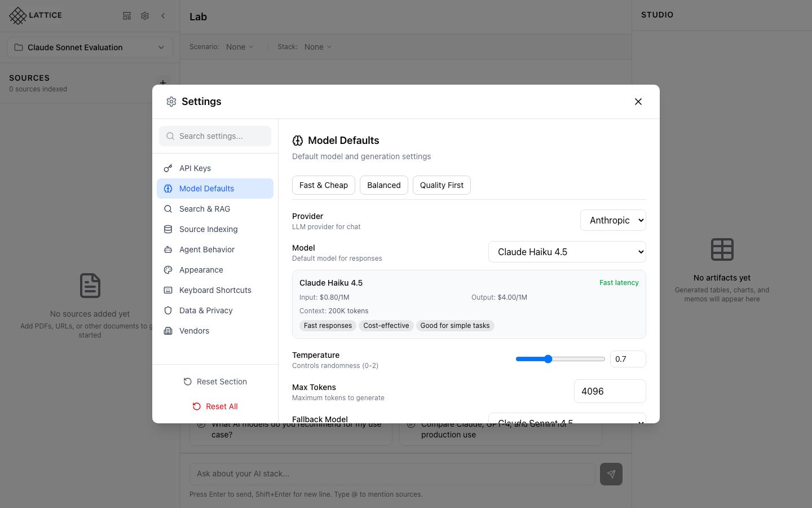
Task: Click the keyboard icon for Keyboard Shortcuts
Action: [167, 290]
